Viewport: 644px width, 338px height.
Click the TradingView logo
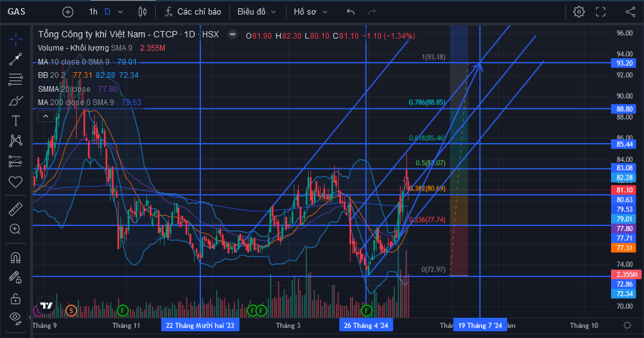(x=46, y=306)
